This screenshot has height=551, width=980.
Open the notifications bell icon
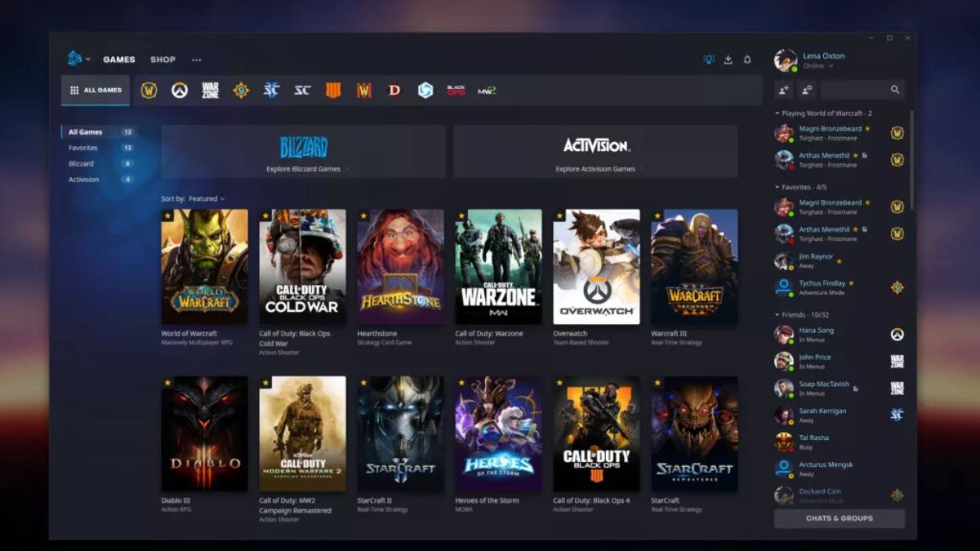pos(747,60)
